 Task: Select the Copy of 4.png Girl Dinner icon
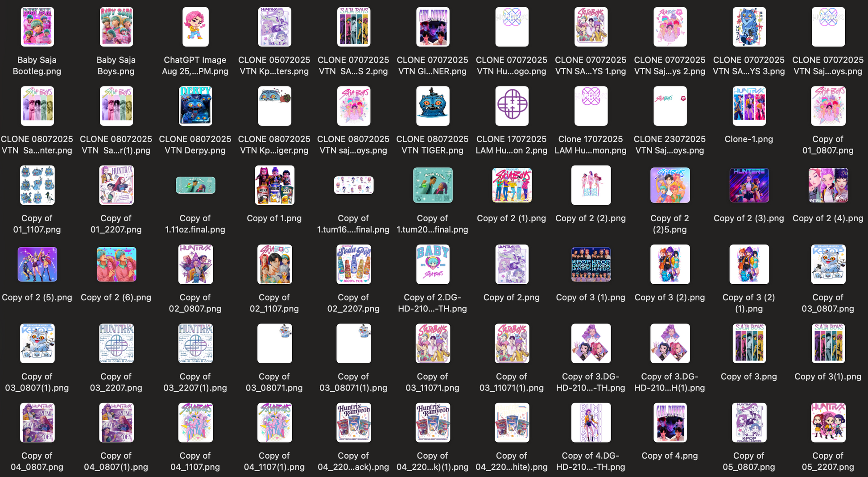coord(670,423)
